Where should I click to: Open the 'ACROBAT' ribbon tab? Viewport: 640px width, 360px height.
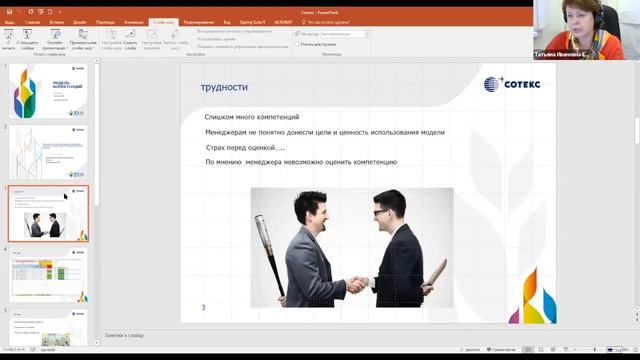coord(283,22)
